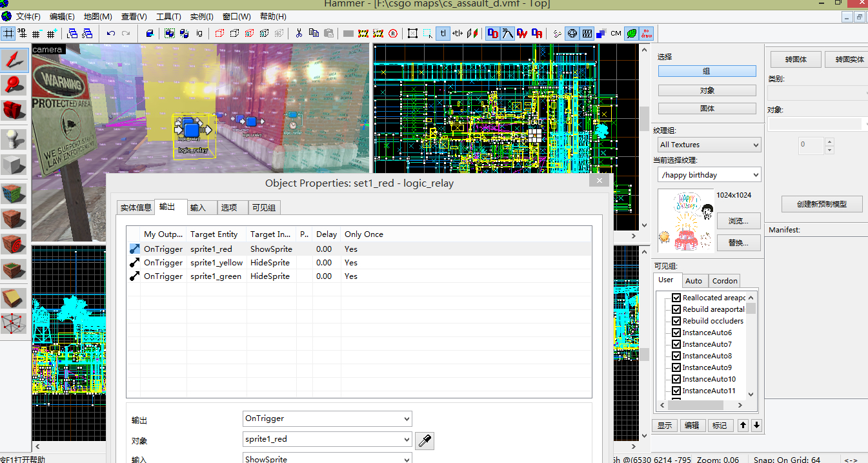Uncheck the InstanceAuto6 visgroup checkbox

point(676,333)
